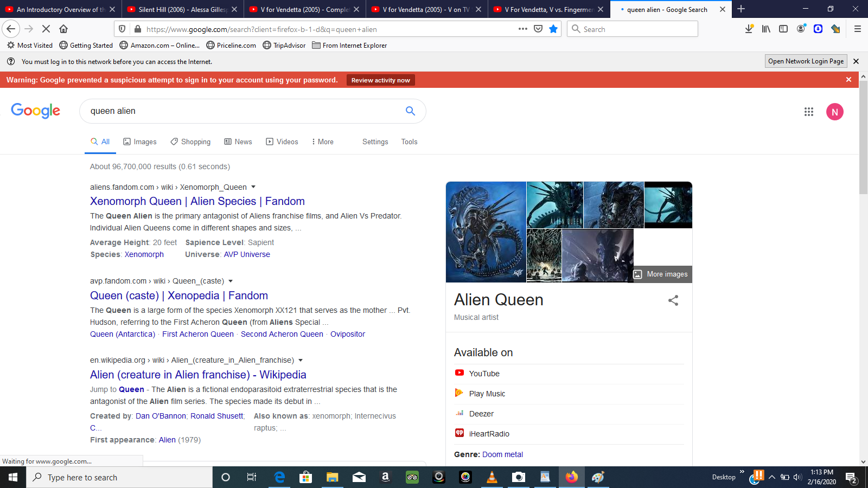Stop loading the current page

click(46, 29)
